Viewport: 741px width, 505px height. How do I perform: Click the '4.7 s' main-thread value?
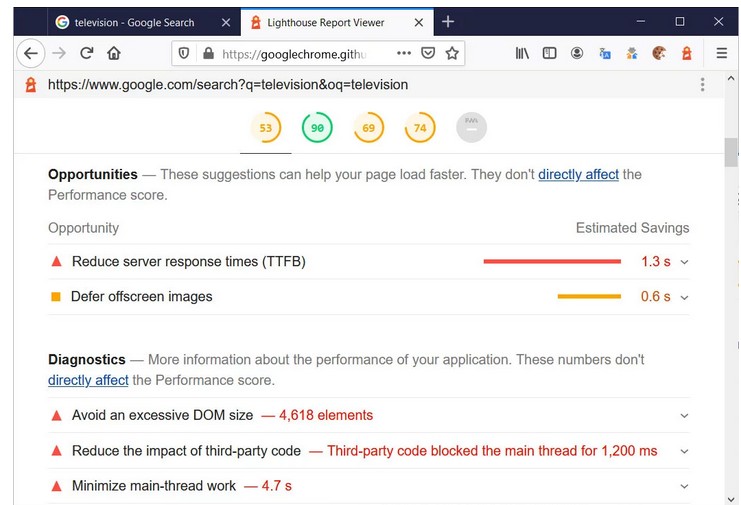tap(276, 486)
